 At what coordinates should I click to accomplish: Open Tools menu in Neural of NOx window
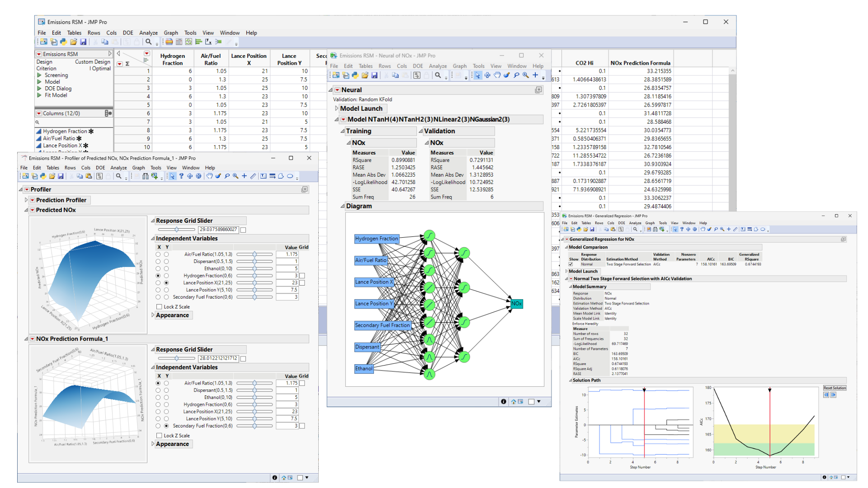point(478,66)
